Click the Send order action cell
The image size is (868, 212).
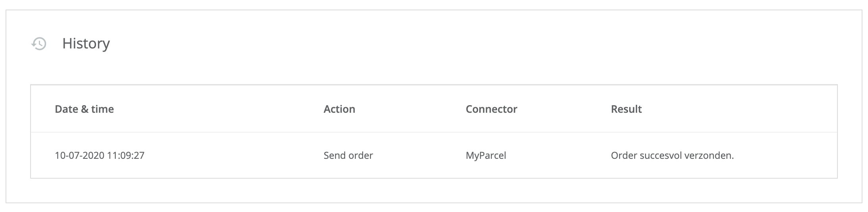(348, 155)
